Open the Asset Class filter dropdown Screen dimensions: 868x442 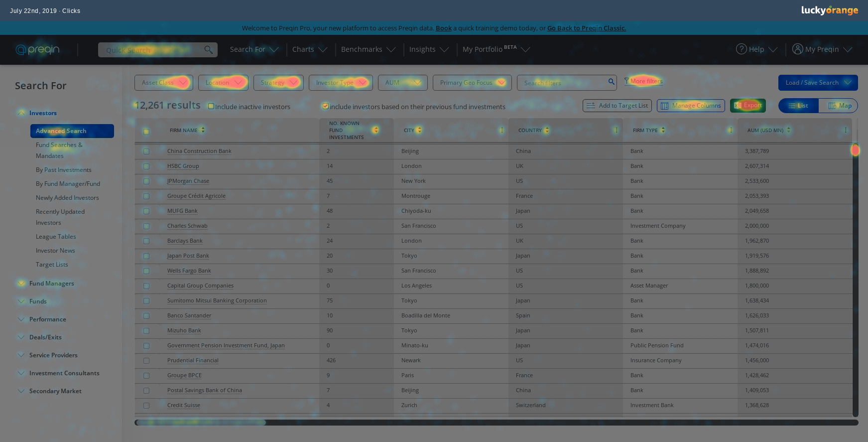pyautogui.click(x=164, y=83)
